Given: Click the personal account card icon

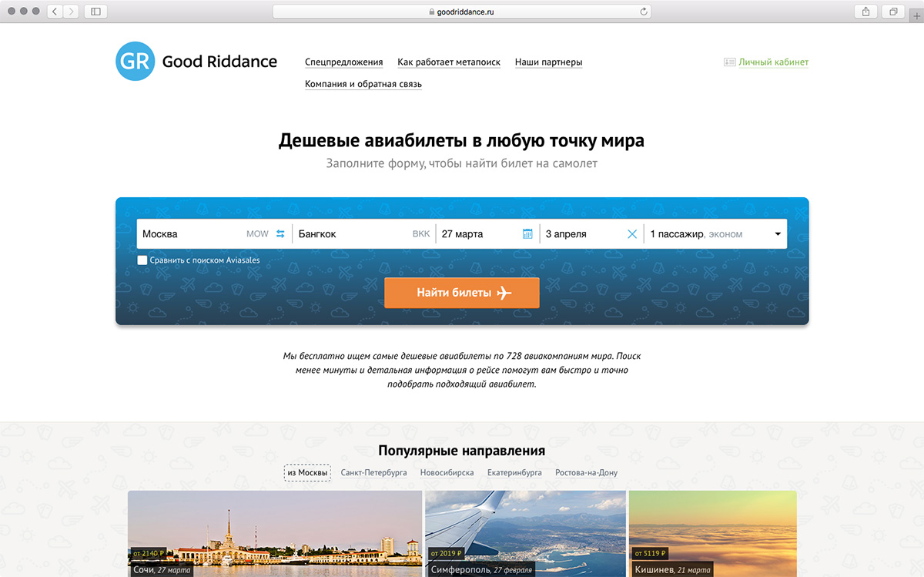Looking at the screenshot, I should coord(730,62).
